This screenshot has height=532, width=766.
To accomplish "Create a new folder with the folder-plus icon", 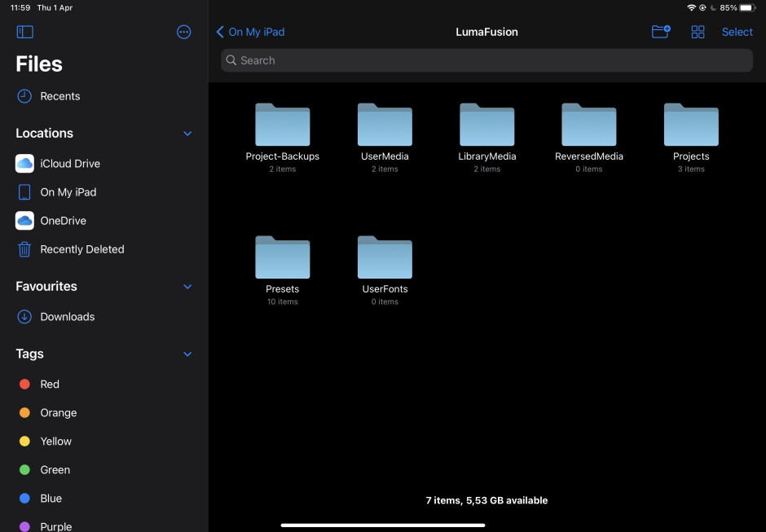I will [661, 32].
